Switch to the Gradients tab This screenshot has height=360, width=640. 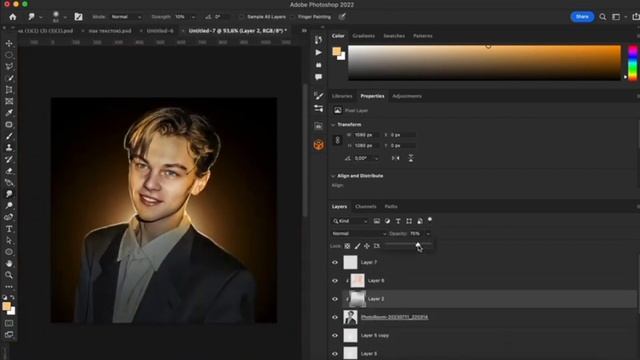(x=363, y=36)
